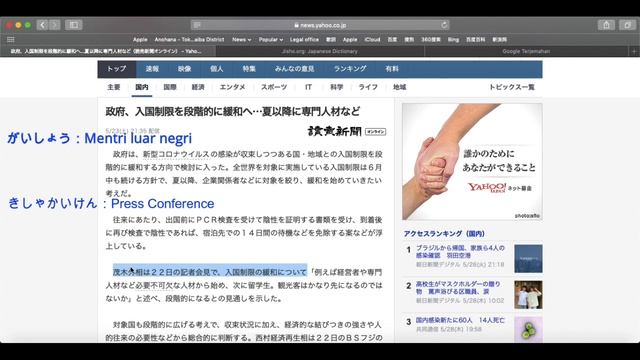Screen dimensions: 640x360
Task: Open ranking 3 国内感染新たに60人 article link
Action: click(460, 320)
